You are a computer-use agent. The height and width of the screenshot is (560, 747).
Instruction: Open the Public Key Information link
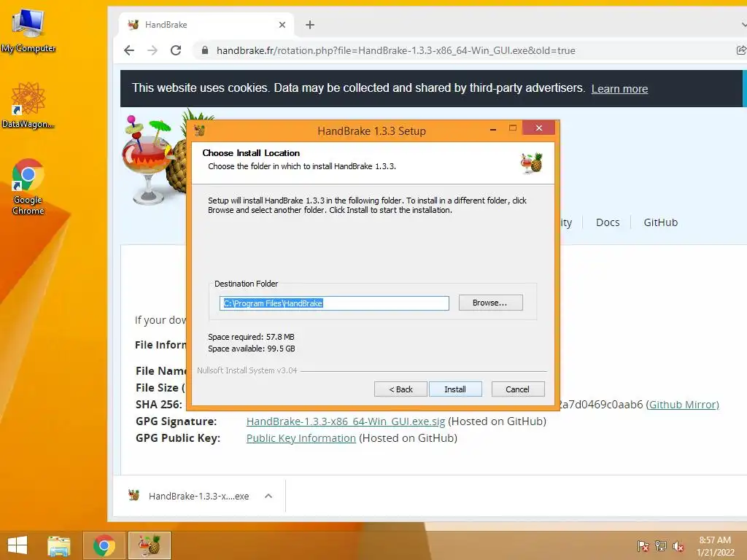point(301,438)
